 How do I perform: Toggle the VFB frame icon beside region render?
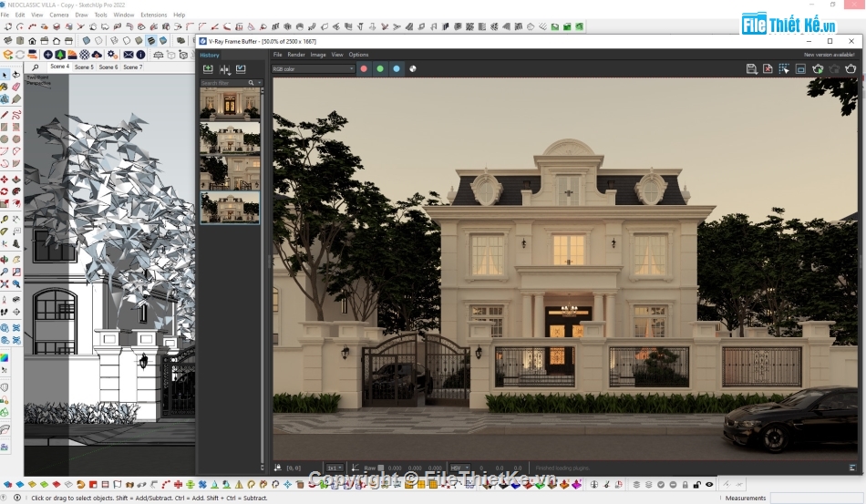pyautogui.click(x=801, y=69)
